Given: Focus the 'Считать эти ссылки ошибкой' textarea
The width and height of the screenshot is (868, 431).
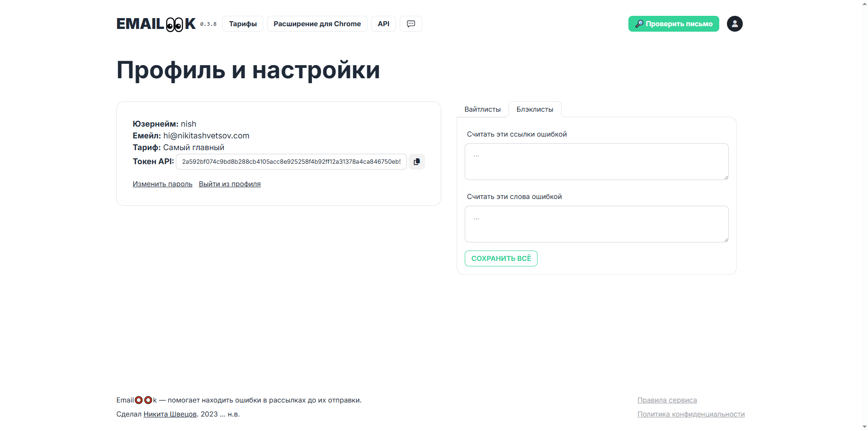Looking at the screenshot, I should click(596, 162).
